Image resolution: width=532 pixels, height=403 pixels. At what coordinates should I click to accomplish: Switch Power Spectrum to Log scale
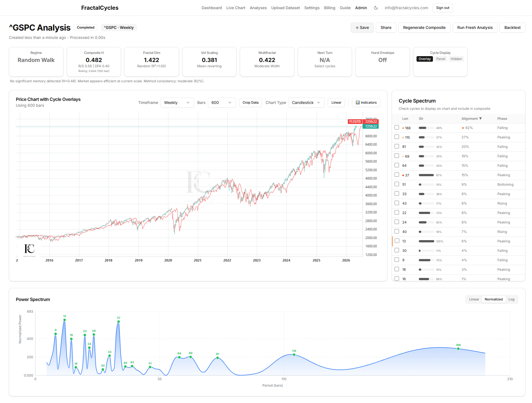(511, 299)
